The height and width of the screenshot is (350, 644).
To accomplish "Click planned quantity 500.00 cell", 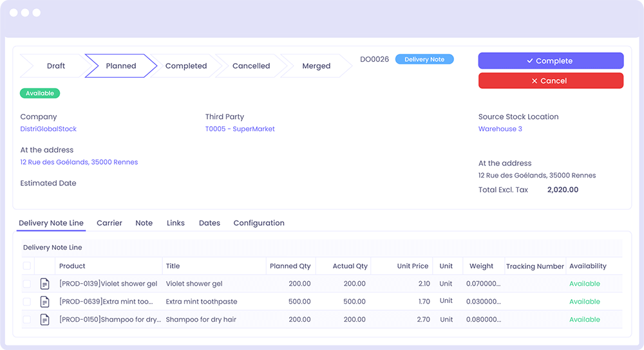I will 299,302.
